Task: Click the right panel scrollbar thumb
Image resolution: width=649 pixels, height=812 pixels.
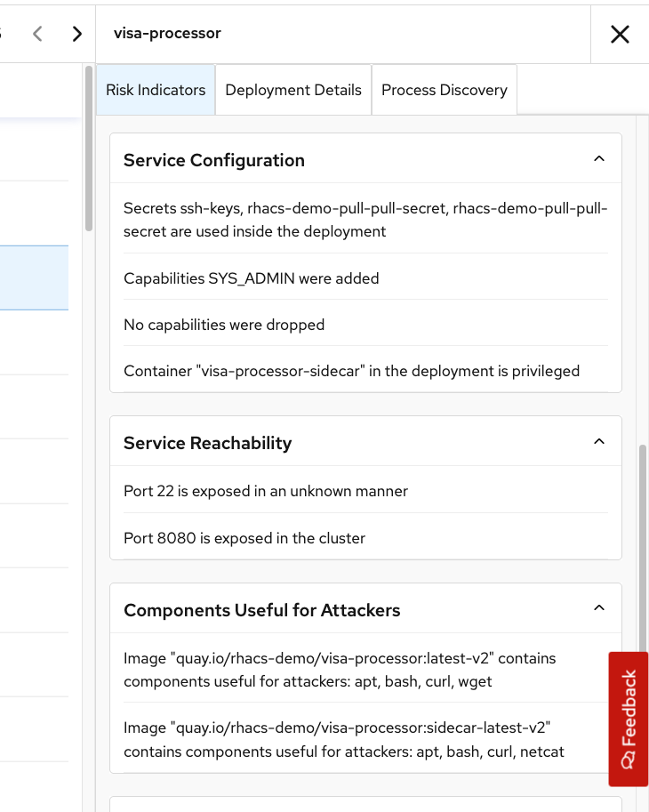Action: click(x=643, y=547)
